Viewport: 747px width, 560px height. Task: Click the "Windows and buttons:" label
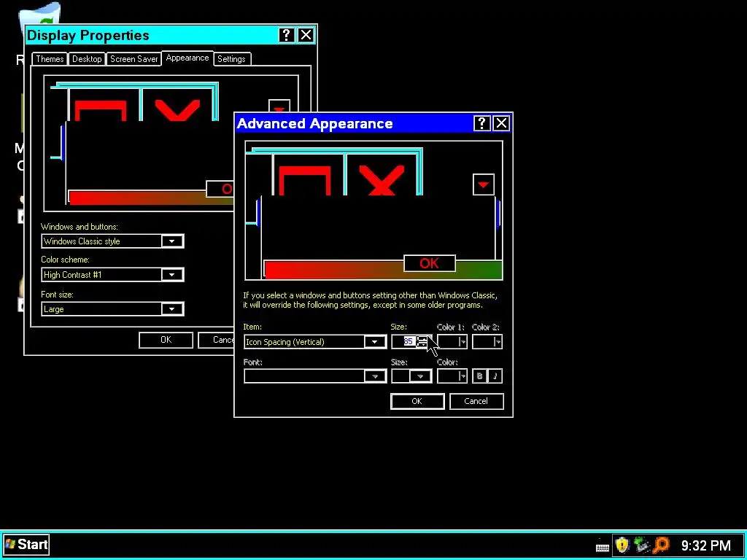79,227
